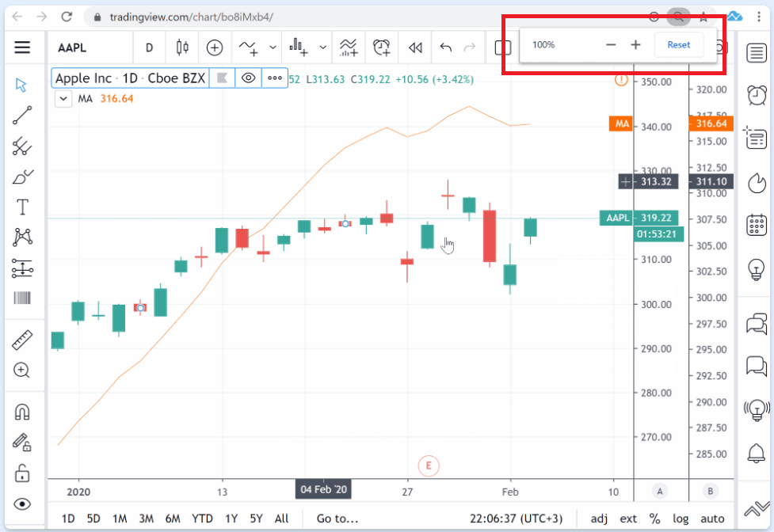Toggle stay in drawing mode
The image size is (774, 532).
(x=21, y=443)
